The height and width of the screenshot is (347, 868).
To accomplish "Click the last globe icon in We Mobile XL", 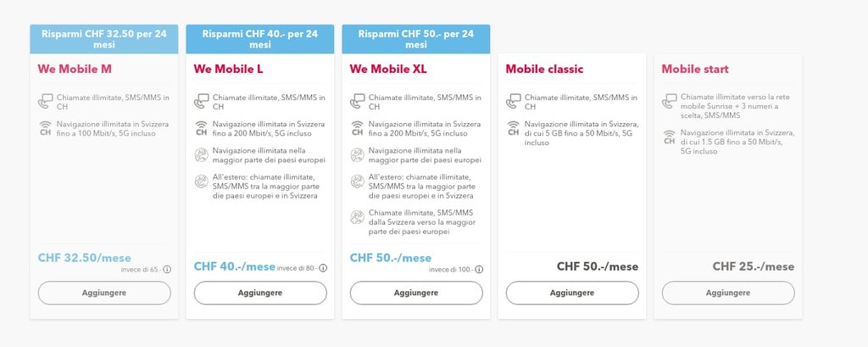I will (357, 216).
